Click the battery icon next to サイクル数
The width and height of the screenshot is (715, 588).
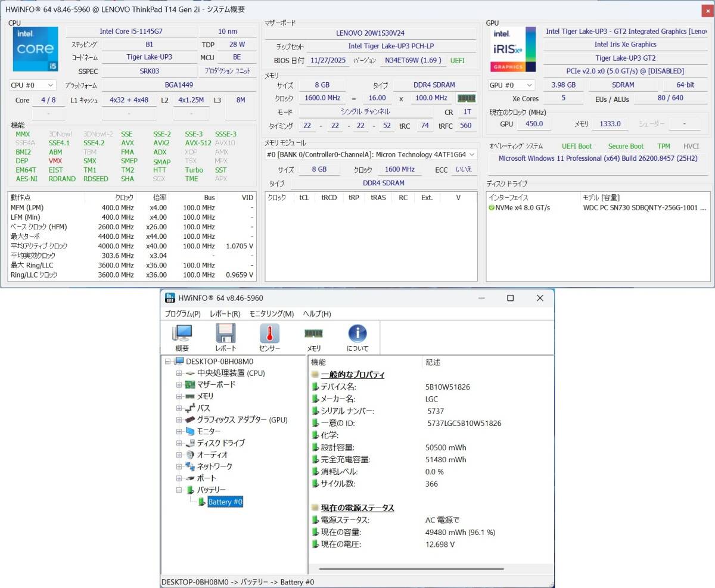click(315, 484)
